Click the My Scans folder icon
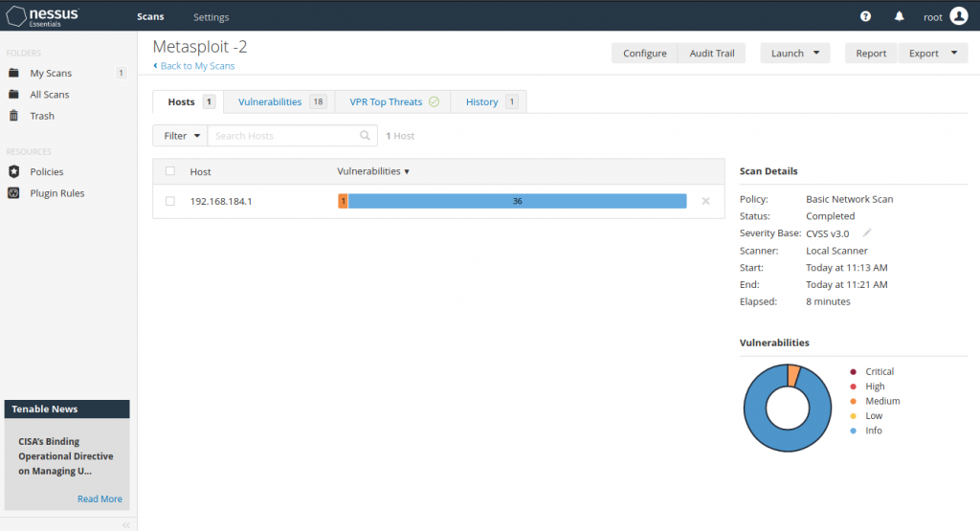 13,73
